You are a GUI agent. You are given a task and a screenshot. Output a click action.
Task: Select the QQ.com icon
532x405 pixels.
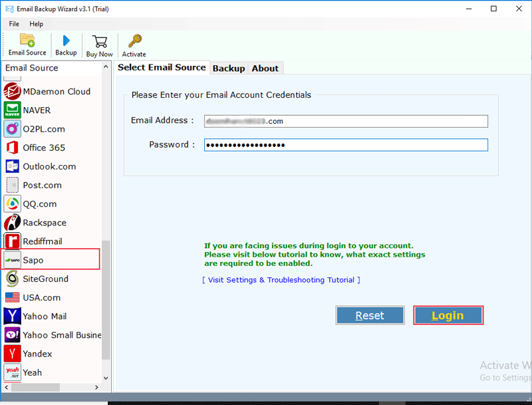12,204
